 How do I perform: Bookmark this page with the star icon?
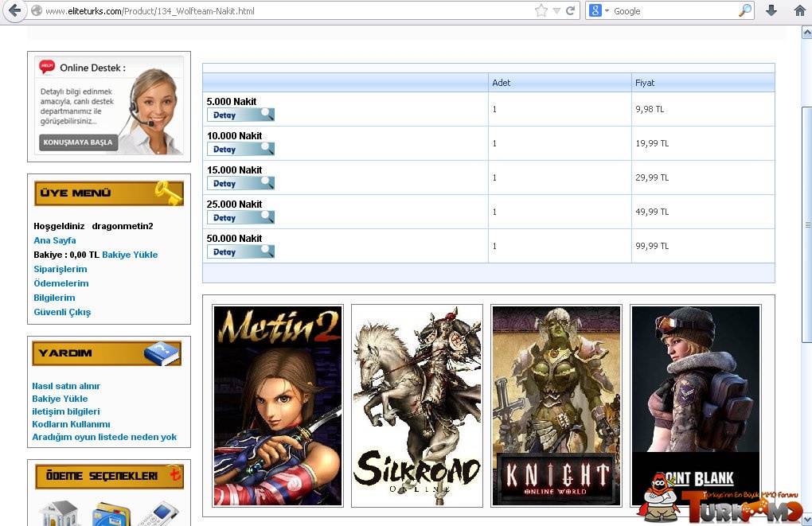pos(541,11)
